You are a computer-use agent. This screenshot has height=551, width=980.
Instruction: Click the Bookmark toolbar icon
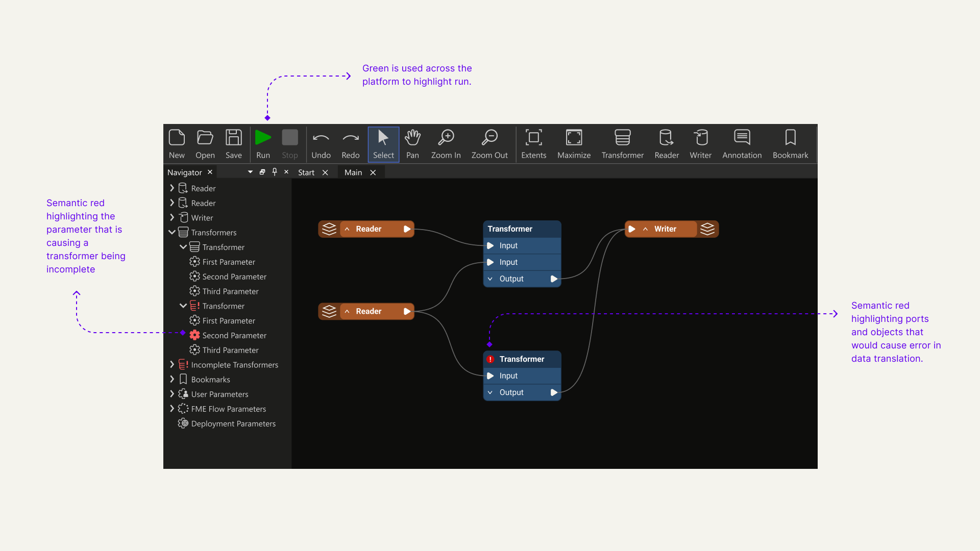click(x=790, y=143)
